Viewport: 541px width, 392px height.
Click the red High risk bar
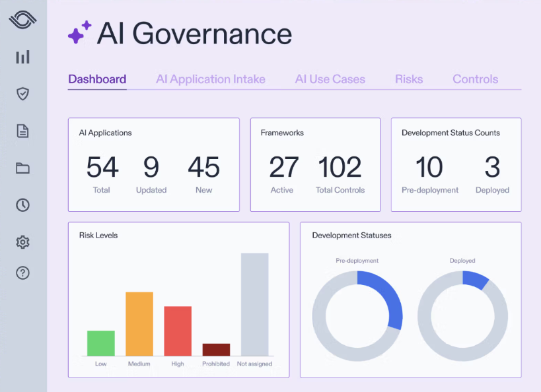(x=178, y=331)
